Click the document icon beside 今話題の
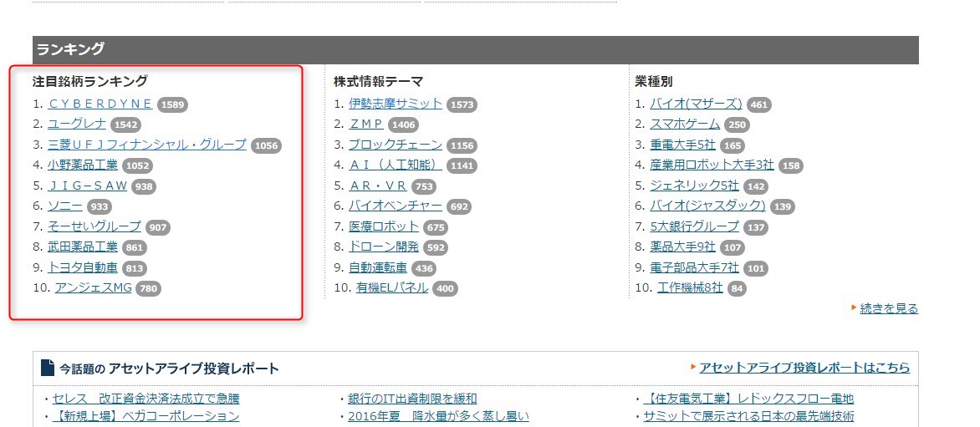 [x=48, y=369]
